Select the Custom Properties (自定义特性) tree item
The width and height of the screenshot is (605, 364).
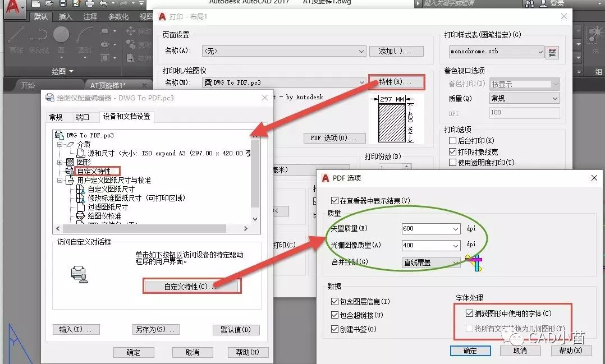(x=93, y=171)
